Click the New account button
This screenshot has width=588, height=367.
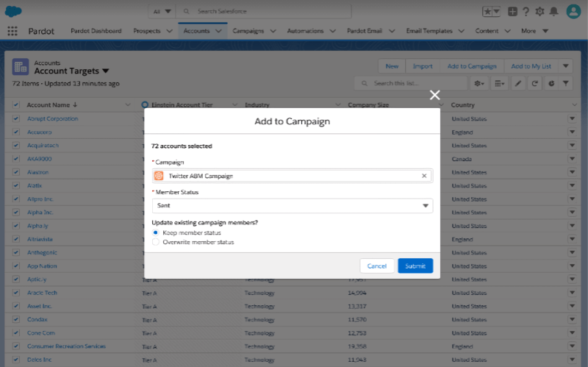(392, 66)
